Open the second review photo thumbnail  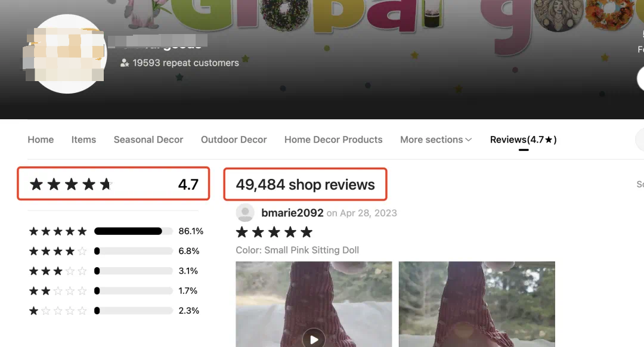click(476, 304)
